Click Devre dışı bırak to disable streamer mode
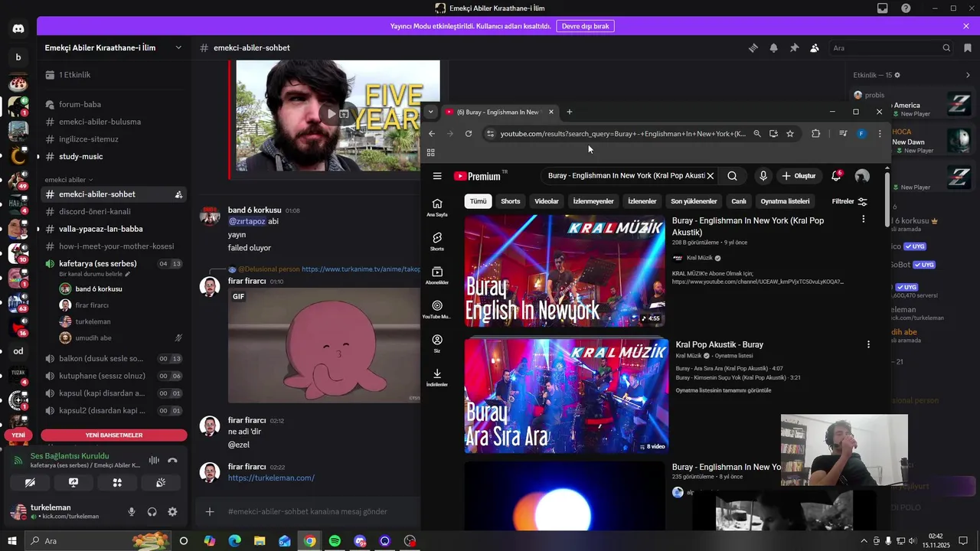 coord(586,26)
